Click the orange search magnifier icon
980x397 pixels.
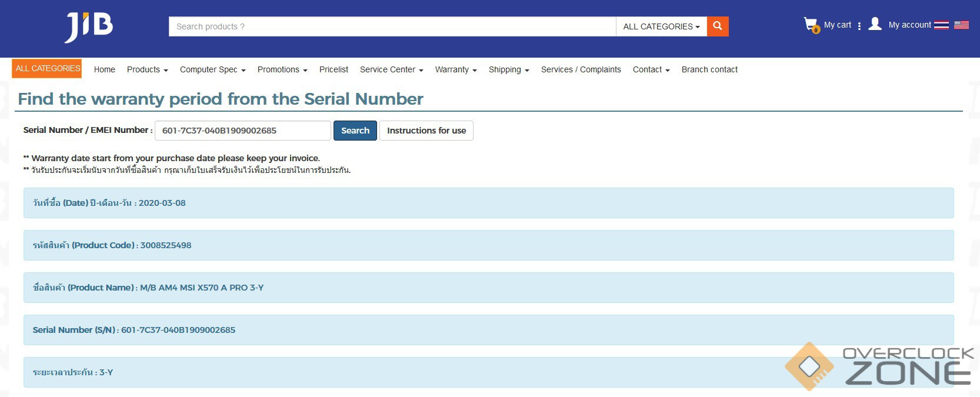point(718,26)
